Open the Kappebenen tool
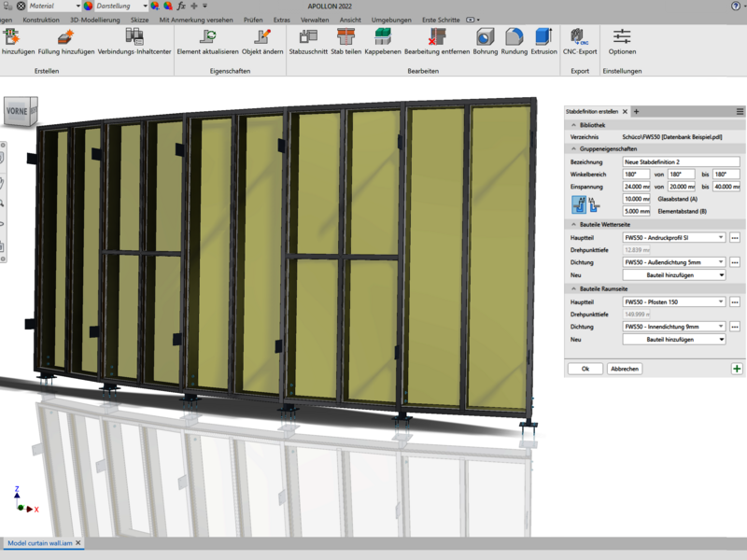Viewport: 747px width, 560px height. [x=383, y=37]
